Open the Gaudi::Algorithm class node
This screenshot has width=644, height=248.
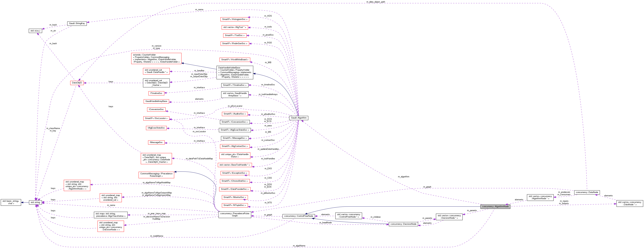click(299, 118)
